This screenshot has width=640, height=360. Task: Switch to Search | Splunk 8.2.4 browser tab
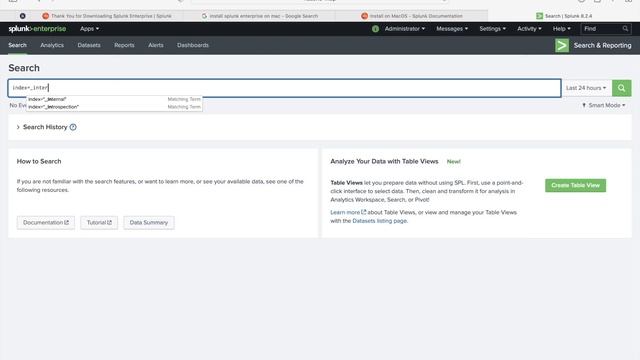coord(564,16)
